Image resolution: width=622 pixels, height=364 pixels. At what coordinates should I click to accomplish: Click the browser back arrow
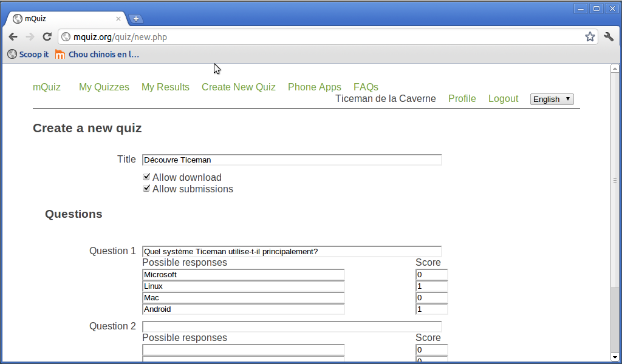[x=13, y=37]
